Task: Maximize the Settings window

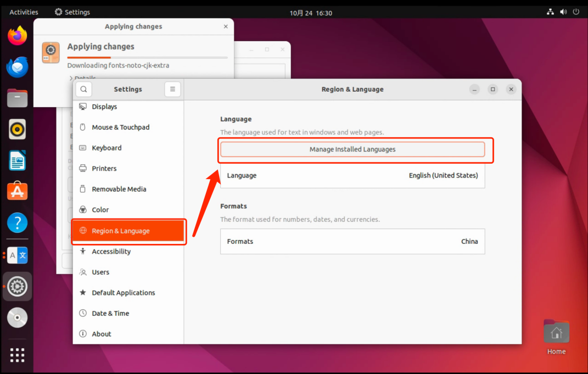Action: [x=493, y=90]
